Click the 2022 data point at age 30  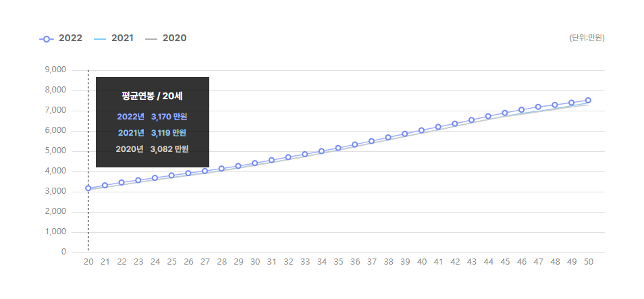tap(255, 163)
